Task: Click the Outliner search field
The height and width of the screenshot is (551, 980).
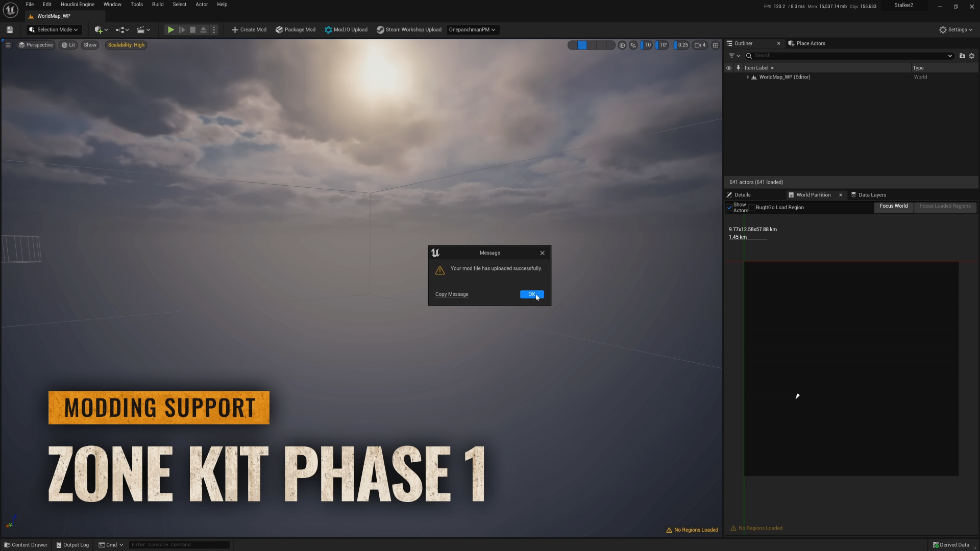Action: (x=849, y=56)
